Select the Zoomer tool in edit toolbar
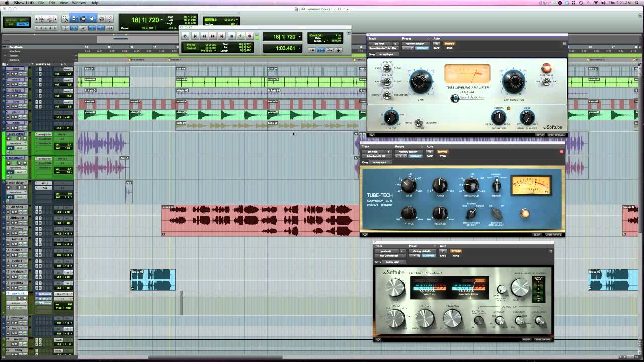This screenshot has height=362, width=644. pos(65,19)
